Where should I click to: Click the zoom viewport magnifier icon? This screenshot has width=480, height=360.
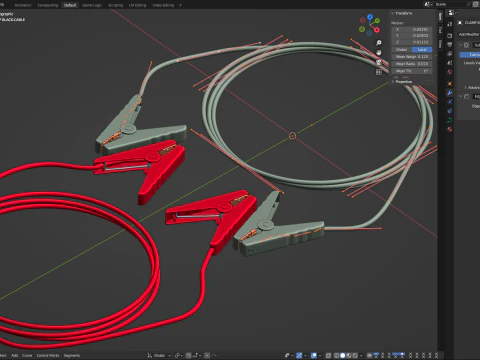pyautogui.click(x=379, y=43)
